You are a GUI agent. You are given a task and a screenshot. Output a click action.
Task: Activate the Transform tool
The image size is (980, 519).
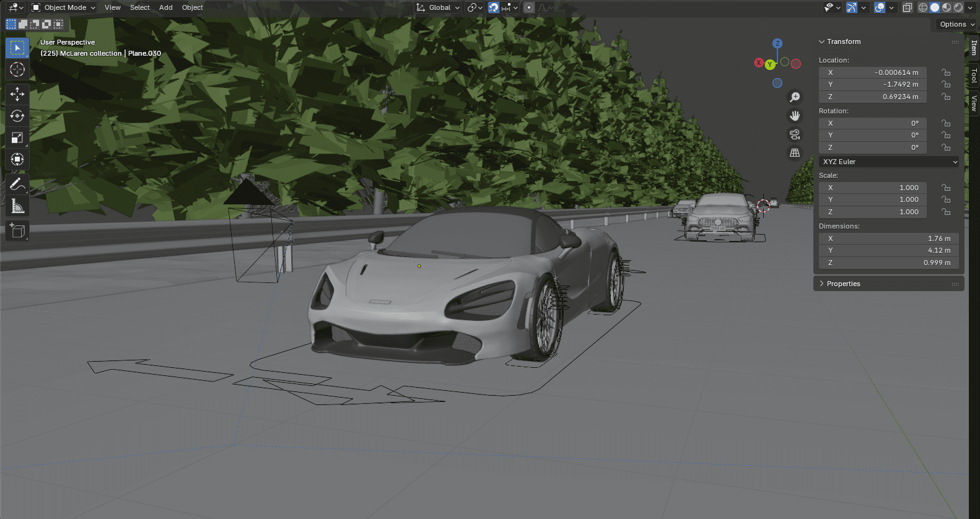point(17,159)
